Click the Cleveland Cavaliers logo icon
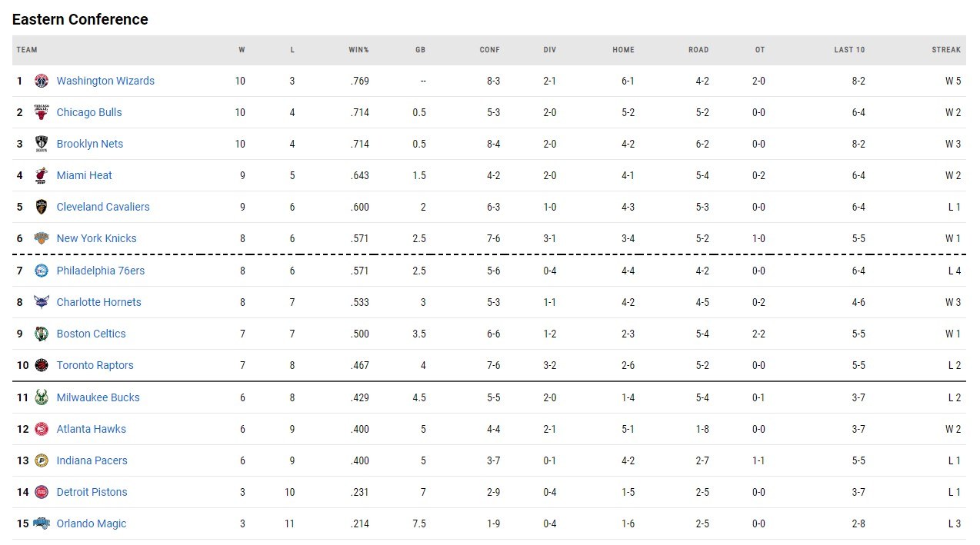 [42, 207]
